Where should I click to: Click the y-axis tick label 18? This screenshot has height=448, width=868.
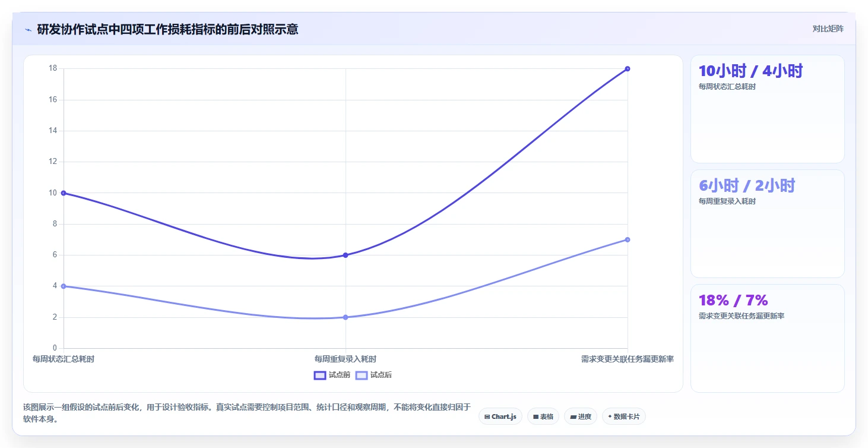click(x=53, y=68)
